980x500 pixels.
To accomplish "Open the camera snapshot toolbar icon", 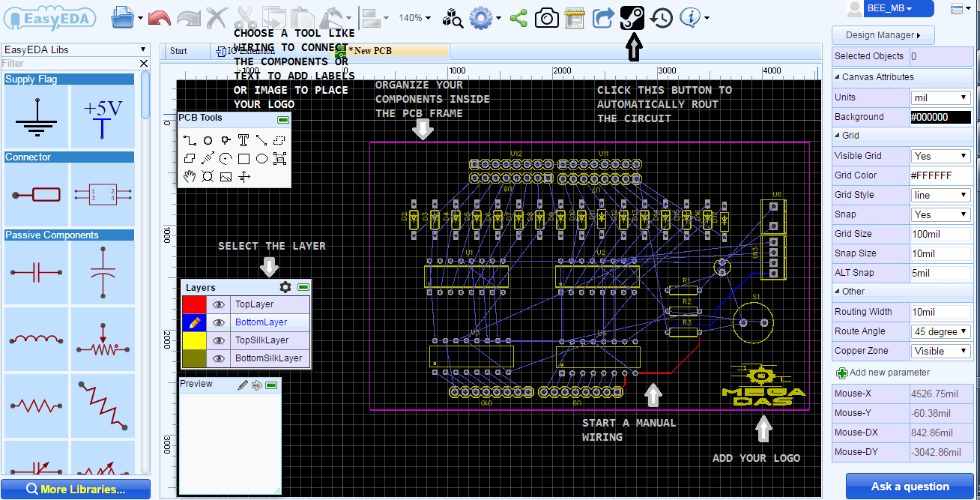I will (x=546, y=16).
